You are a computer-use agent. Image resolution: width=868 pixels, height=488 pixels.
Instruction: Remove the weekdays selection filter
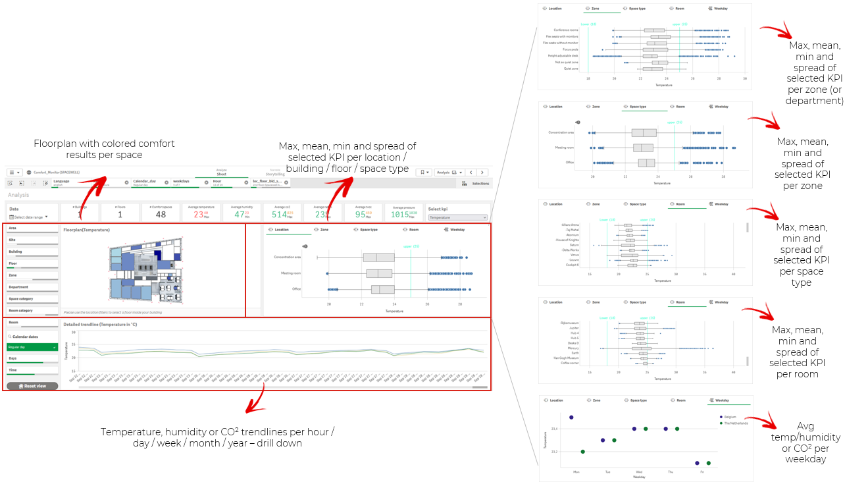click(206, 182)
